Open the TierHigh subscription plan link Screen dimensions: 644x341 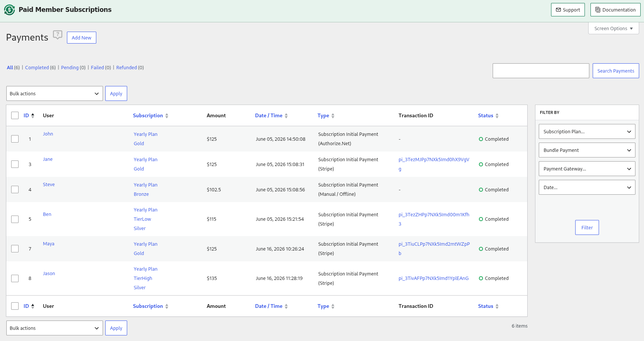click(x=143, y=278)
